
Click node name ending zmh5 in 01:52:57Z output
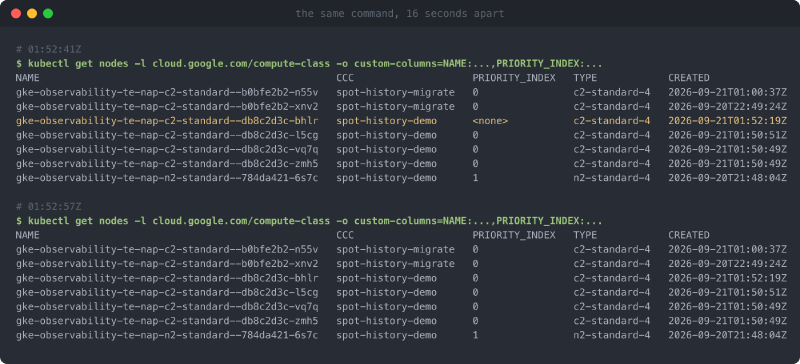tap(167, 321)
